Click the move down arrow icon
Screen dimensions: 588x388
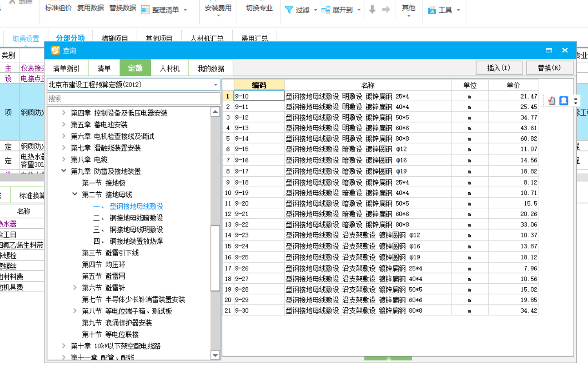(x=372, y=10)
